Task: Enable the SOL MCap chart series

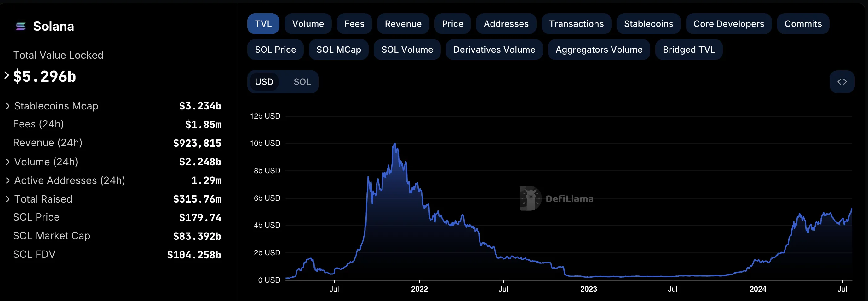Action: [x=338, y=50]
